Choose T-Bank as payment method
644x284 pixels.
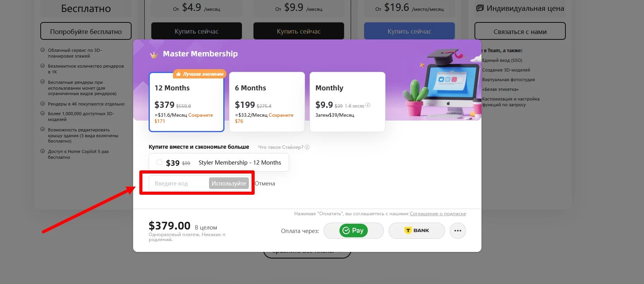click(417, 231)
